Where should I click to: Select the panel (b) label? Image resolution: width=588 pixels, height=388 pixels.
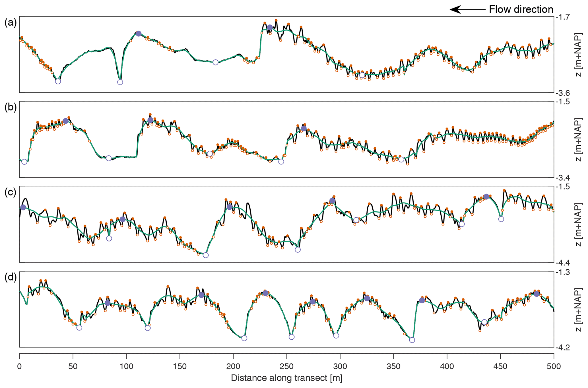(x=11, y=108)
